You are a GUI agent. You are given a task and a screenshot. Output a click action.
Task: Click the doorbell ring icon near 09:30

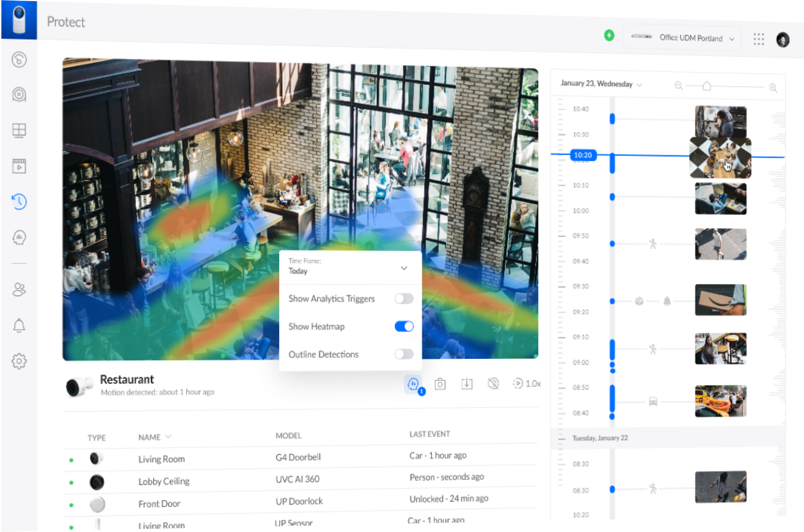(x=667, y=301)
